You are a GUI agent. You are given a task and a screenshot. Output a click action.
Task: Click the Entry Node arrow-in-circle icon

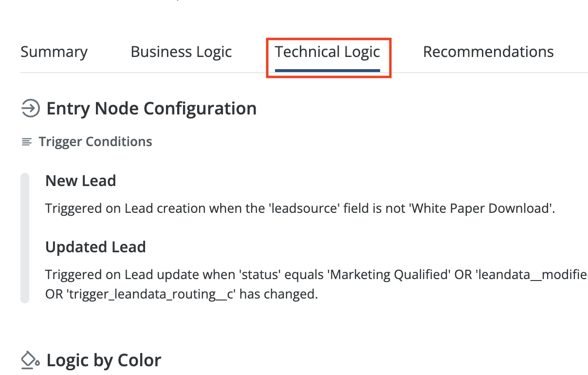(x=30, y=108)
